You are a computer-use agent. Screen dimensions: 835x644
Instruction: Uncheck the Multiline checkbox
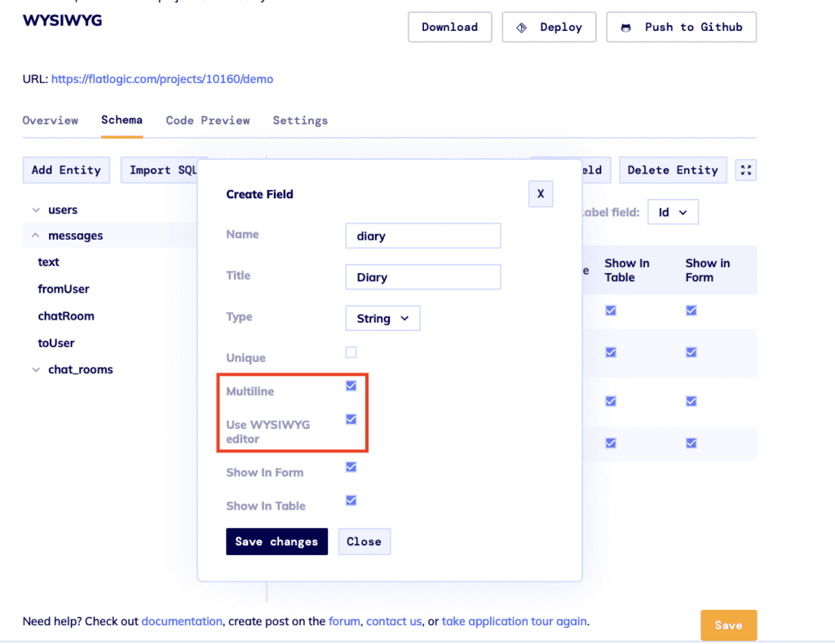click(x=351, y=386)
